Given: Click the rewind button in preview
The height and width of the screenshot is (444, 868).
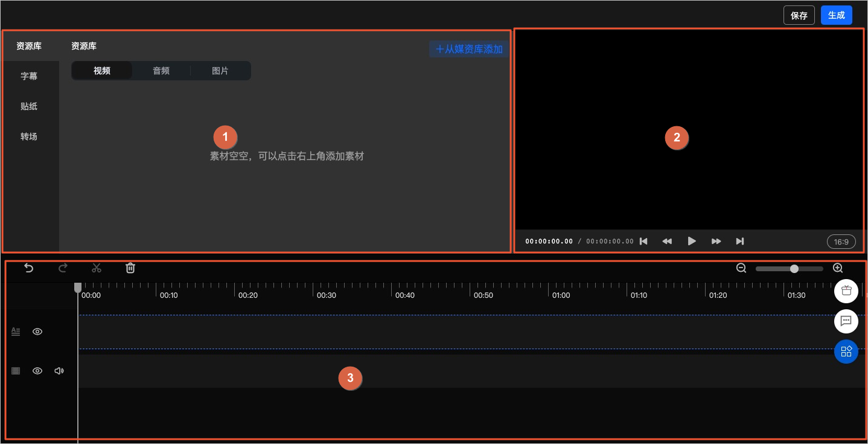Looking at the screenshot, I should pyautogui.click(x=667, y=241).
